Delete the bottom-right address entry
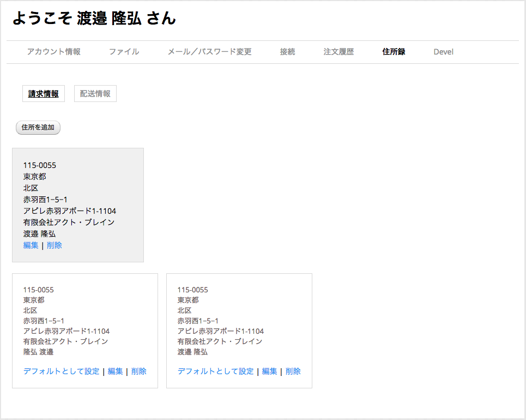526x420 pixels. click(293, 371)
